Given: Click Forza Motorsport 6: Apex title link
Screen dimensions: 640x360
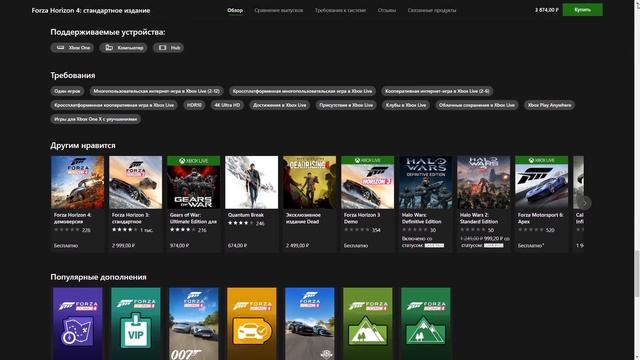Looking at the screenshot, I should 540,218.
